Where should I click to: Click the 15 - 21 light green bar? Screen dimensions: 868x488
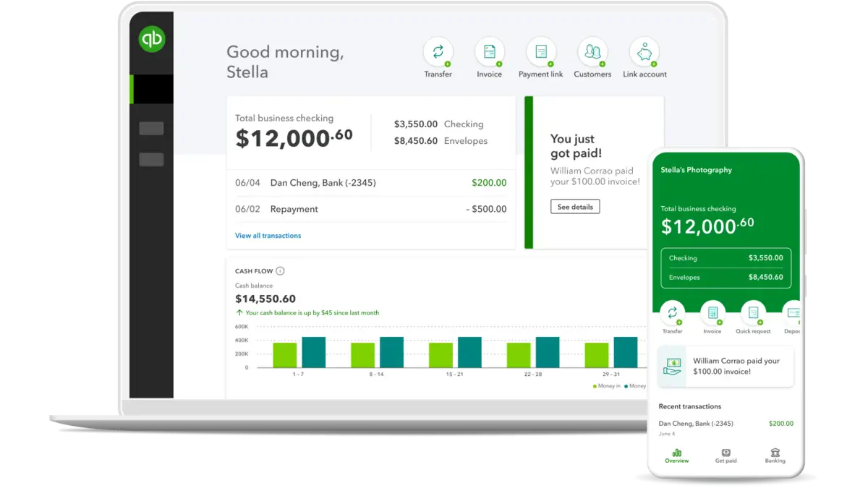pyautogui.click(x=441, y=355)
